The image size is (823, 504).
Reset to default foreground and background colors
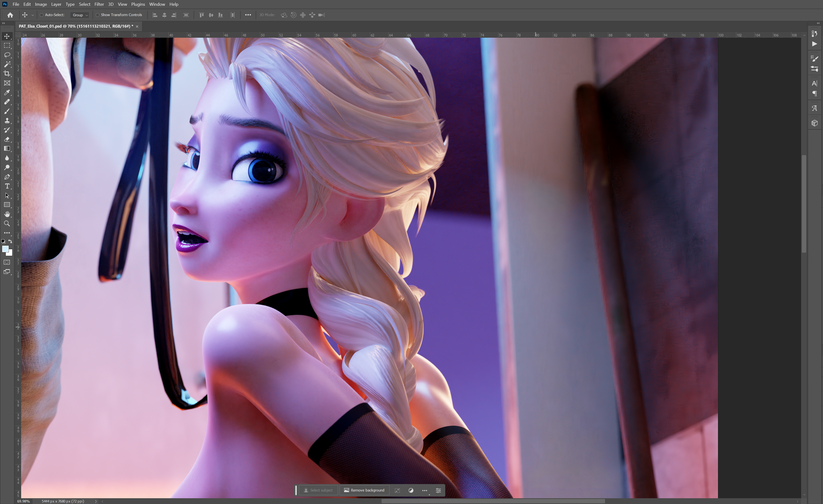point(3,241)
